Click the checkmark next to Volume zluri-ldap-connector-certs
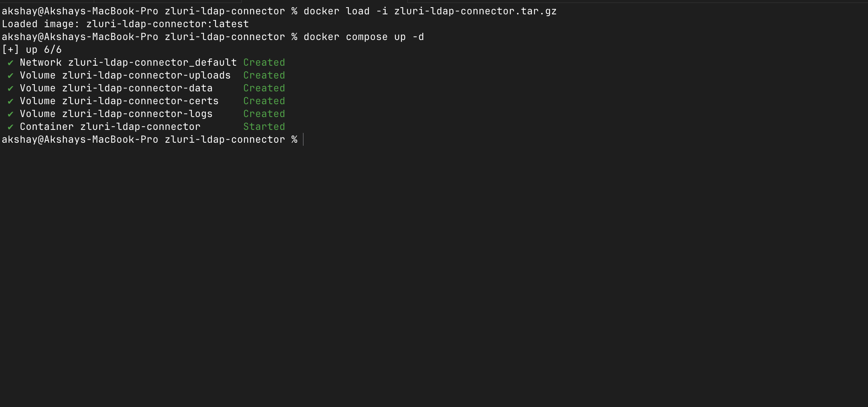The height and width of the screenshot is (407, 868). (11, 101)
